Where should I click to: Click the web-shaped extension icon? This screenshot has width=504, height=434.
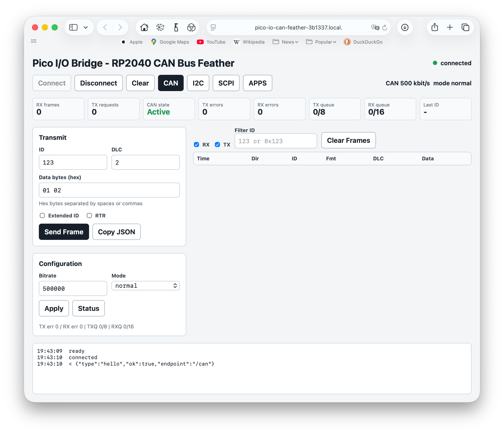point(160,27)
